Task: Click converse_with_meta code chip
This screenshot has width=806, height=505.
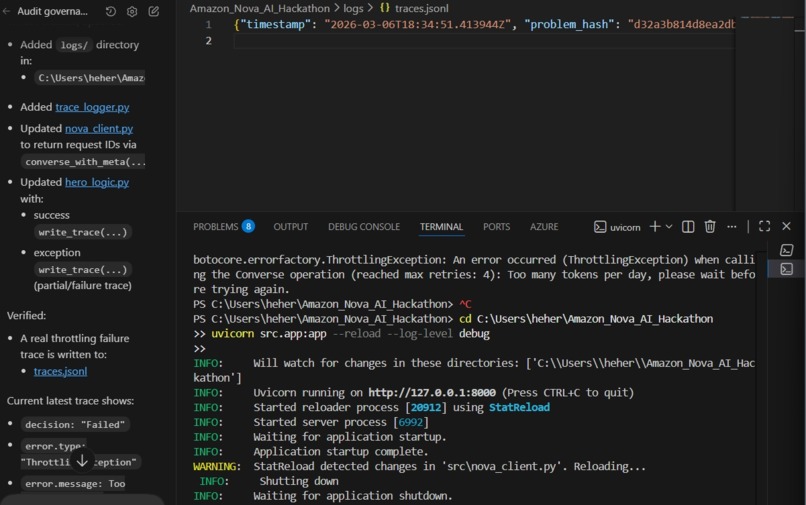Action: click(85, 161)
